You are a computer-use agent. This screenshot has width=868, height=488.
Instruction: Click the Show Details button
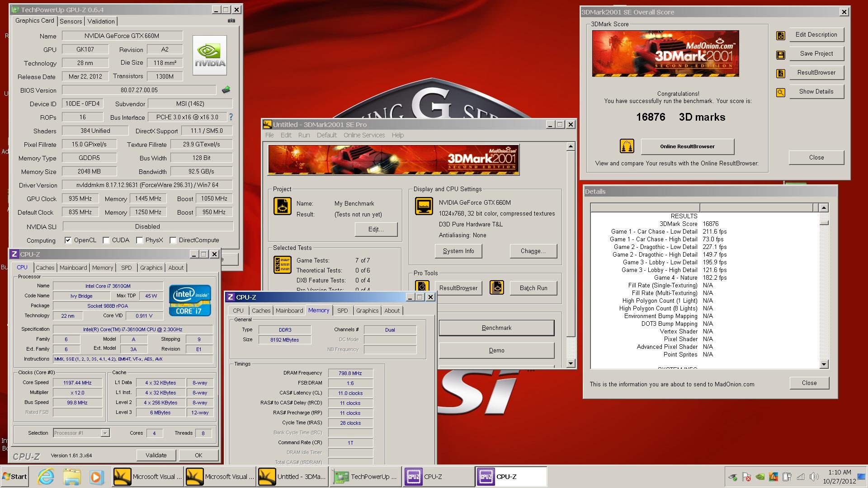tap(816, 91)
